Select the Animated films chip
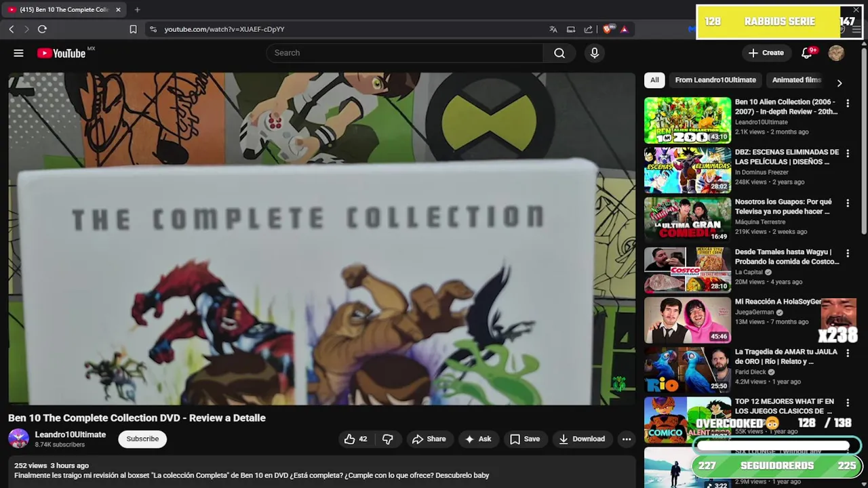The width and height of the screenshot is (868, 488). [796, 80]
